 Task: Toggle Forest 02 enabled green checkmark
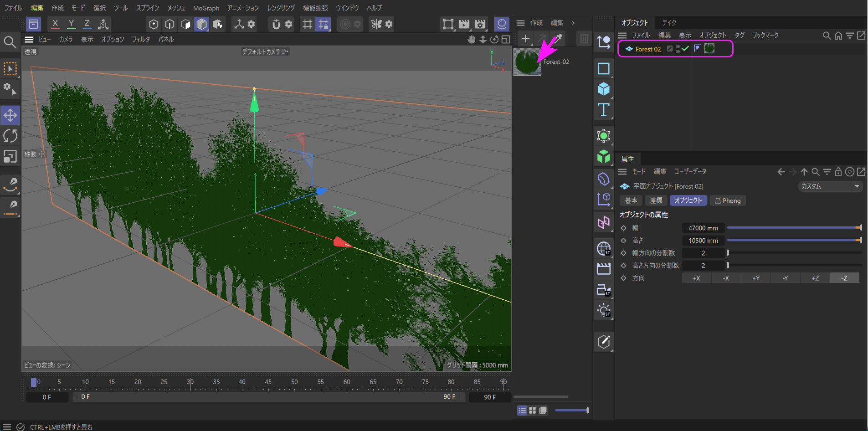pos(685,49)
